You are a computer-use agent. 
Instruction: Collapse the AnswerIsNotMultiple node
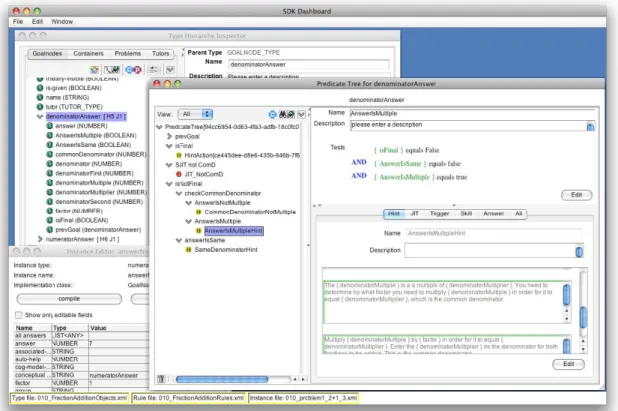coord(188,203)
